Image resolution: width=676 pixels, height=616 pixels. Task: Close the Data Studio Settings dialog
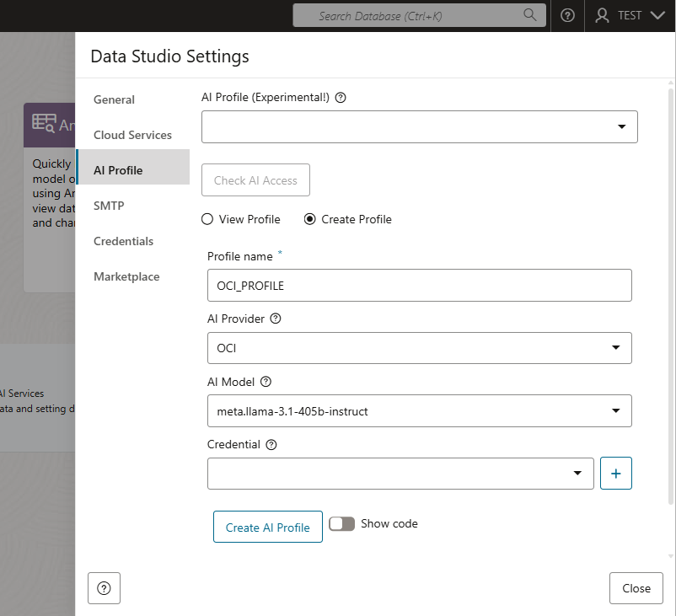(x=636, y=588)
